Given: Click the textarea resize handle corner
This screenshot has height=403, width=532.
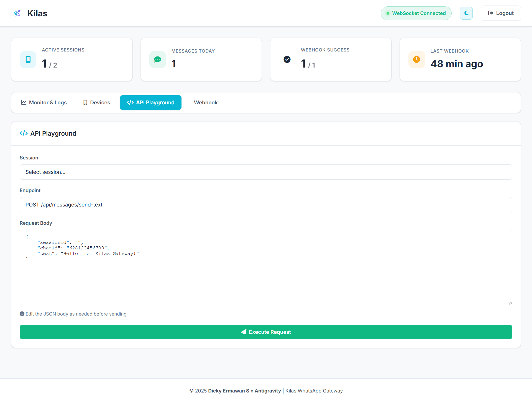Looking at the screenshot, I should pos(510,303).
